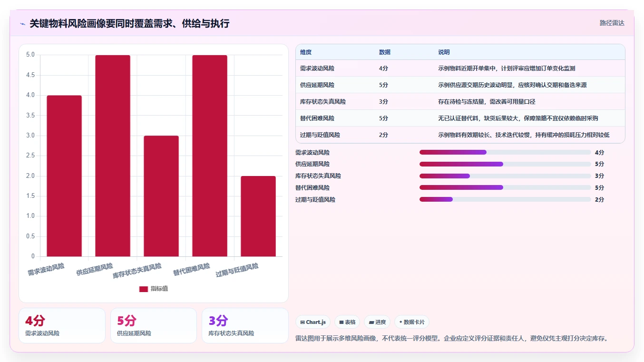Toggle the 指标值 legend color box
The width and height of the screenshot is (644, 362).
click(144, 289)
